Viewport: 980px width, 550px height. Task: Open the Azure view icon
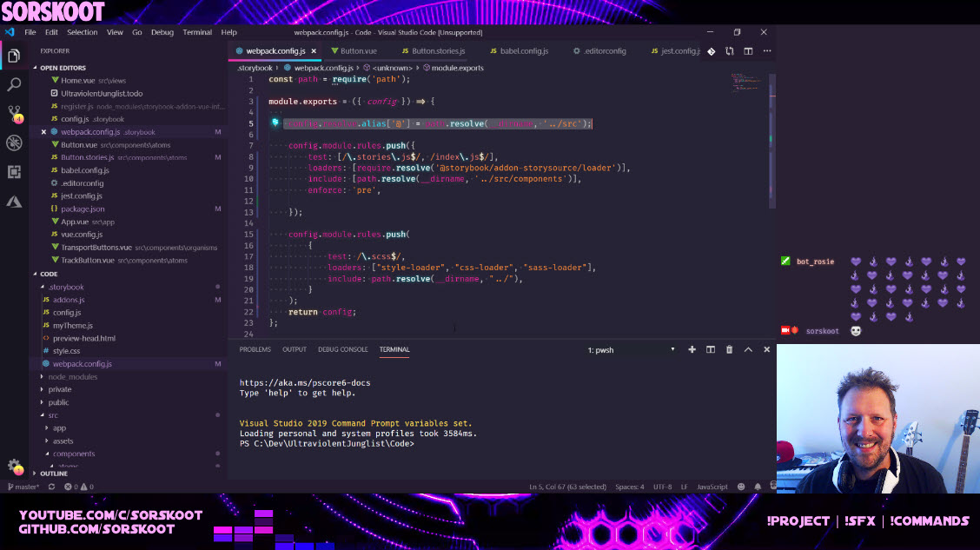tap(14, 202)
